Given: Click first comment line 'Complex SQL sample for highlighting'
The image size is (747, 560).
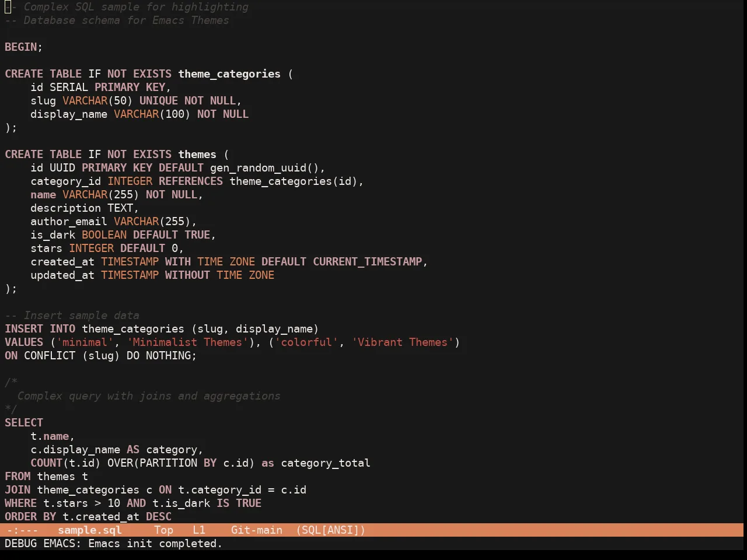Looking at the screenshot, I should pos(136,7).
